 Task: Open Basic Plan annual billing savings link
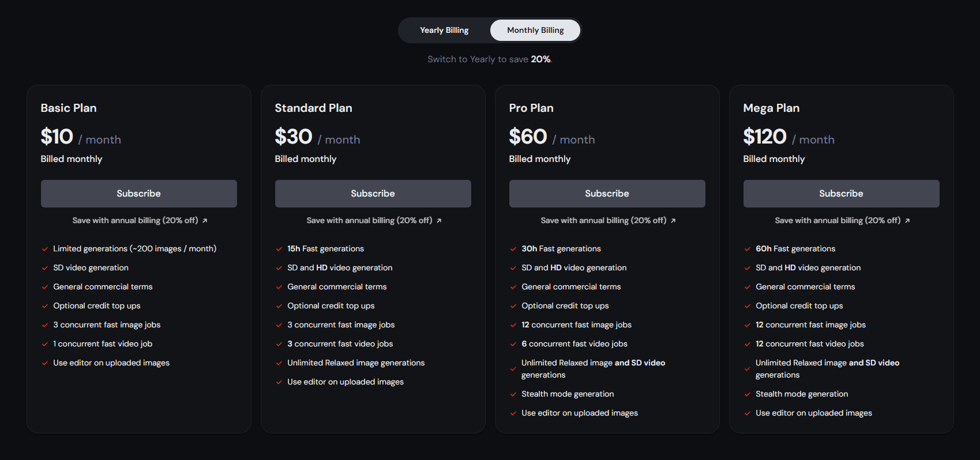pos(135,221)
